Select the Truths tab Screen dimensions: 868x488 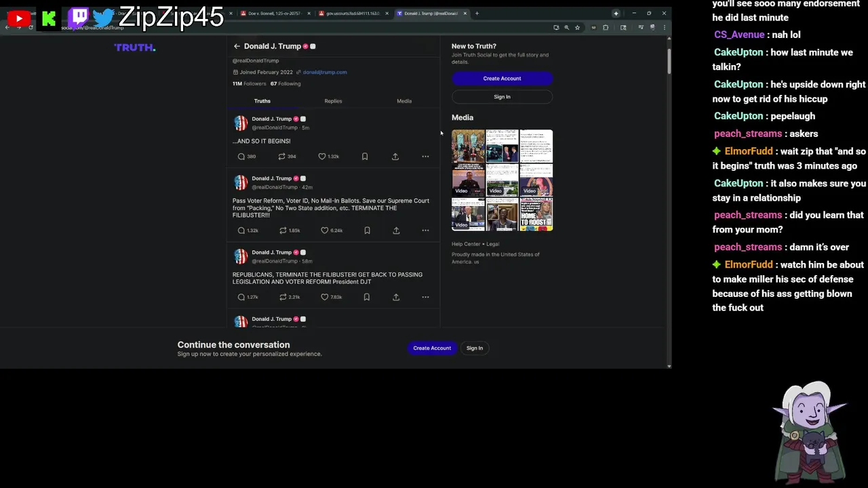click(262, 101)
